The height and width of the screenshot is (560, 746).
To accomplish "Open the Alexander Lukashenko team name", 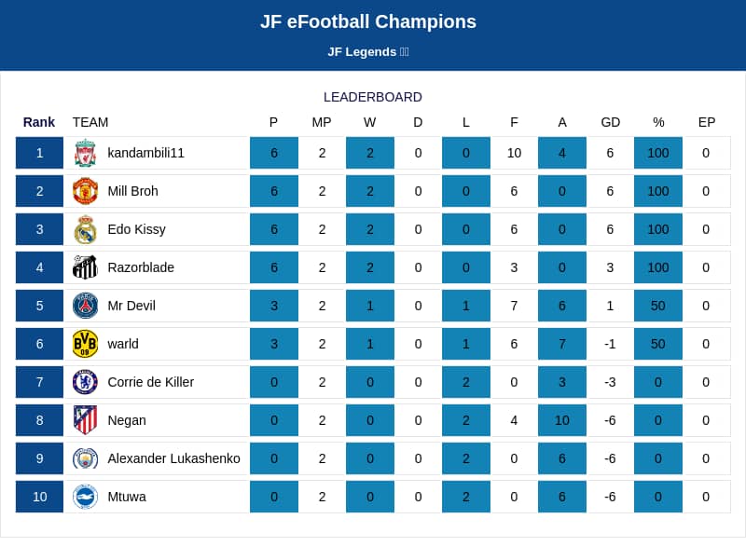I will [x=173, y=458].
